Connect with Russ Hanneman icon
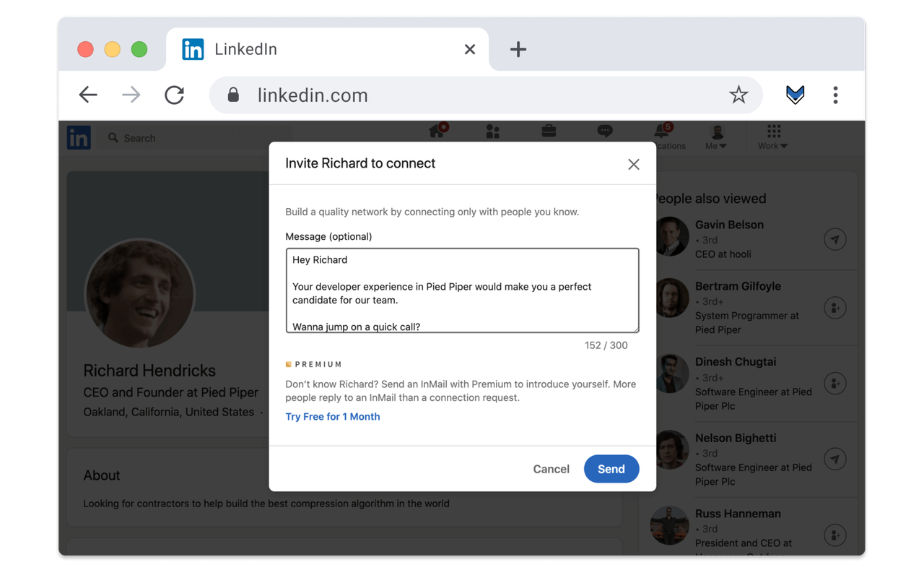 (835, 535)
